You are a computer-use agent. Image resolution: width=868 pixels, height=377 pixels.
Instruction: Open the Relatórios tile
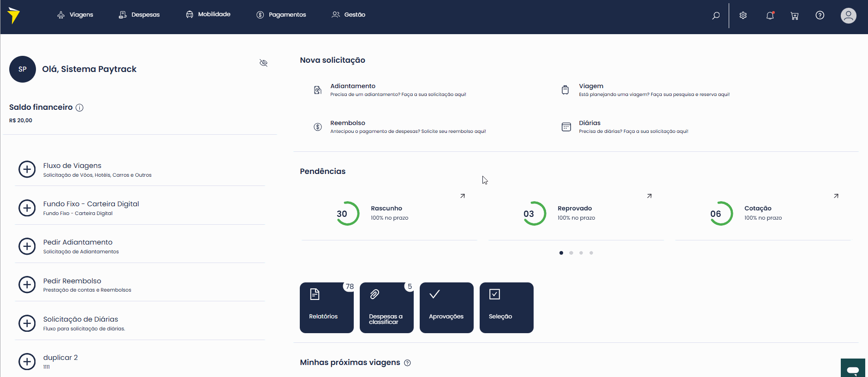(x=327, y=308)
